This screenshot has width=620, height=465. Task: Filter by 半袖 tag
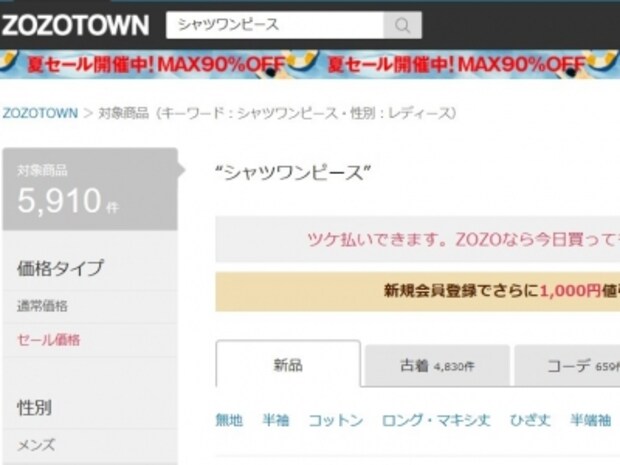coord(276,420)
